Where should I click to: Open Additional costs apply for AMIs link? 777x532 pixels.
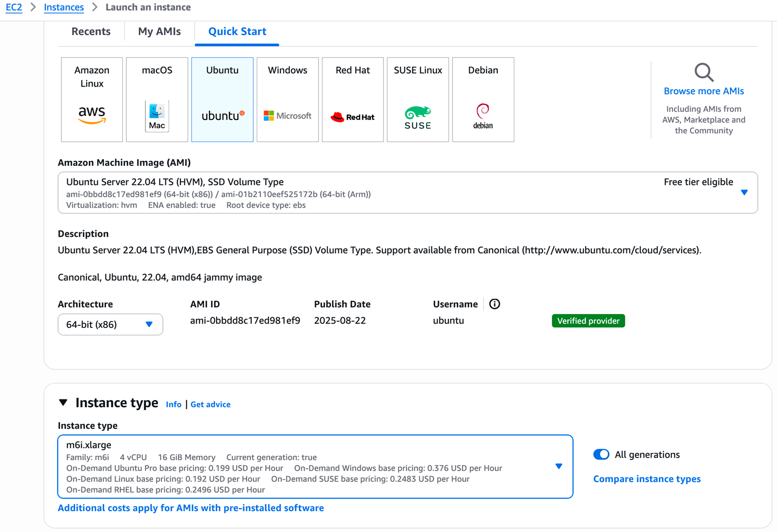tap(191, 508)
